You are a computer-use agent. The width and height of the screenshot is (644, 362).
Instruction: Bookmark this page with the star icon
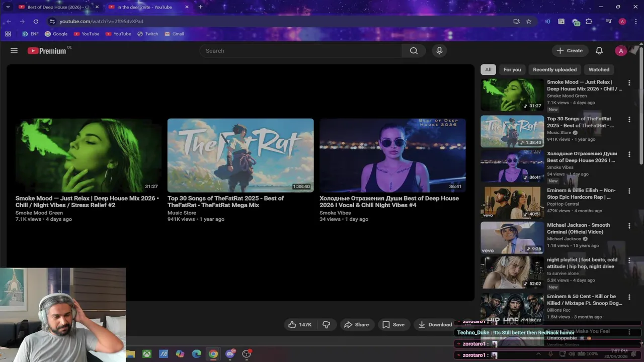tap(529, 21)
